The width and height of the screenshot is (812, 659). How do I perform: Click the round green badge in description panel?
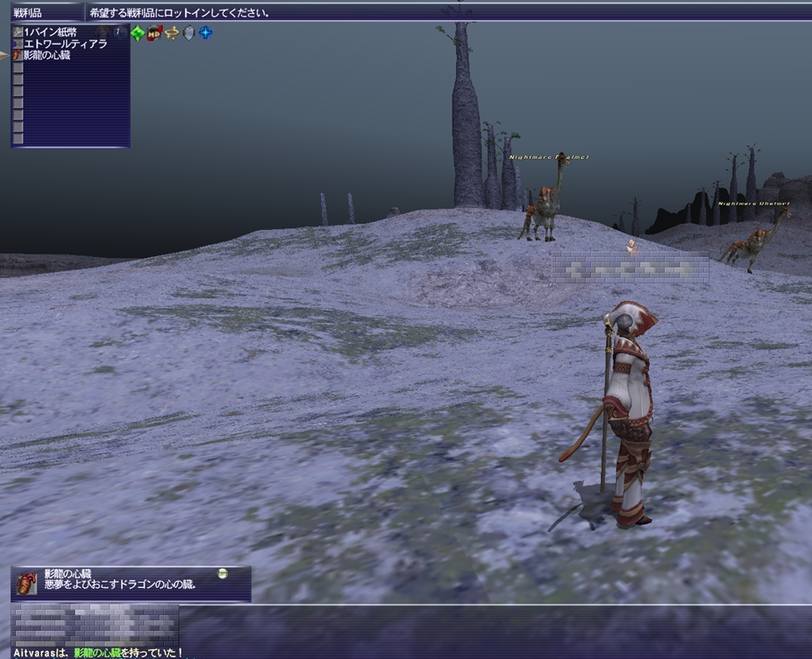pos(223,574)
